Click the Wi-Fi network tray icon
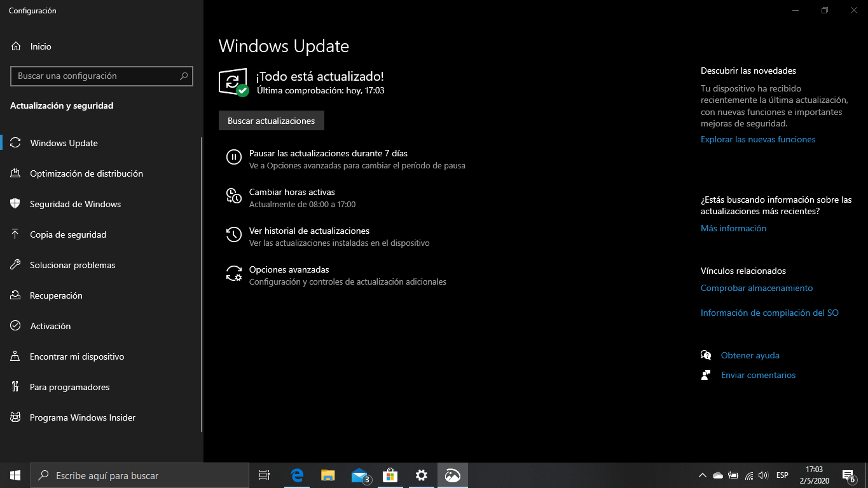The height and width of the screenshot is (488, 868). (749, 475)
